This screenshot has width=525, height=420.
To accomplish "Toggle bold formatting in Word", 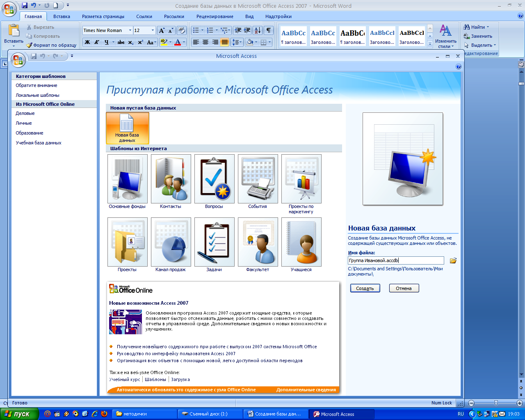I will pos(87,42).
